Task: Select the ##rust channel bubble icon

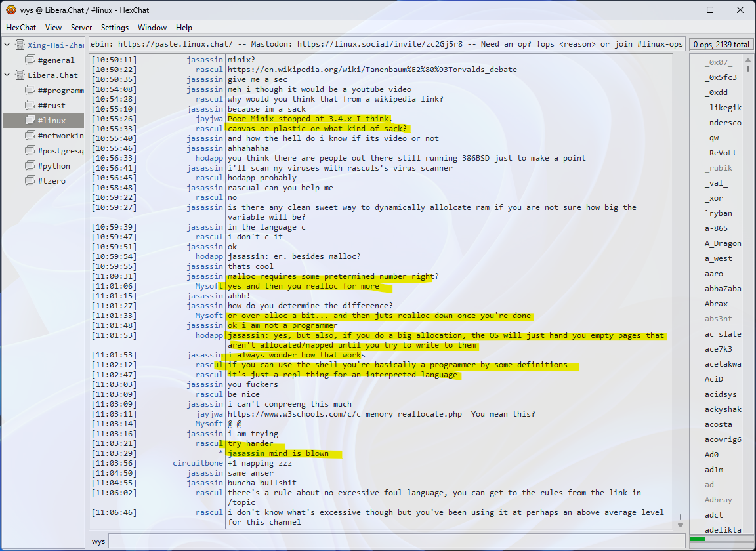Action: 30,106
